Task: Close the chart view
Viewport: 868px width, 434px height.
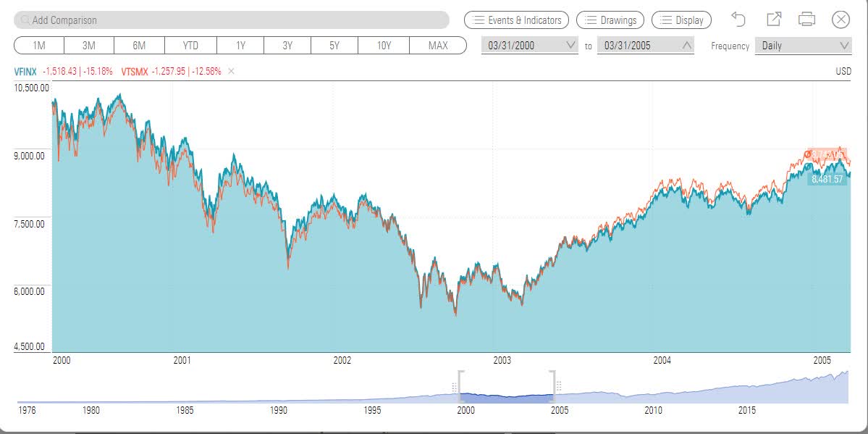Action: pos(840,20)
